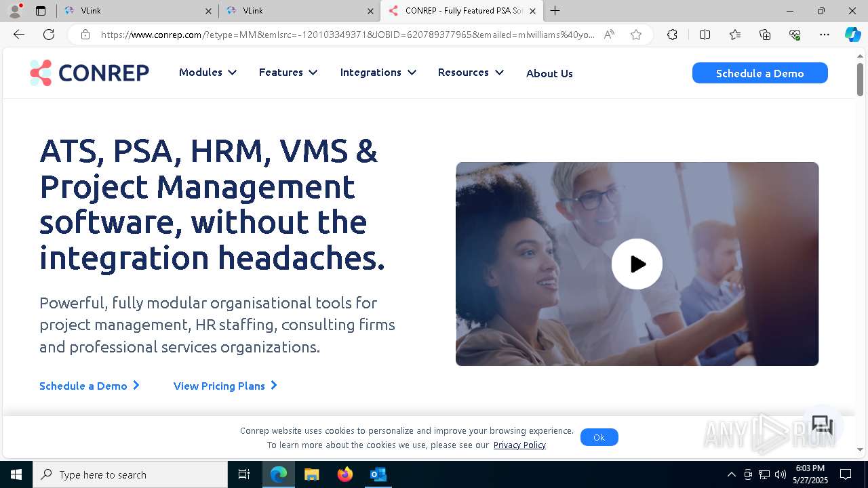Open the browser profile avatar
Viewport: 868px width, 488px height.
coord(15,10)
